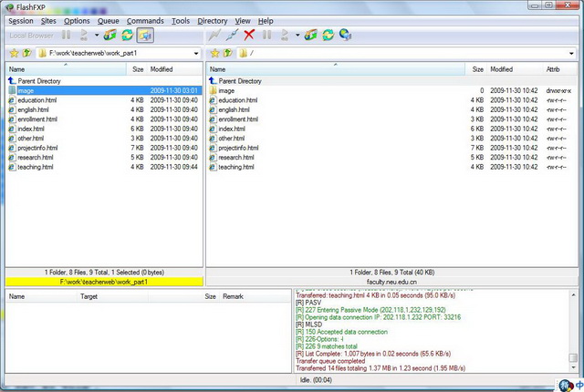Click the left pane Change folder icon

[109, 36]
